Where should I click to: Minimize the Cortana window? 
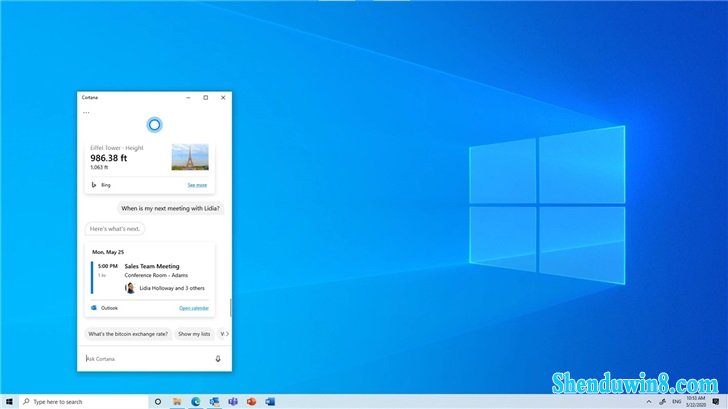[188, 97]
